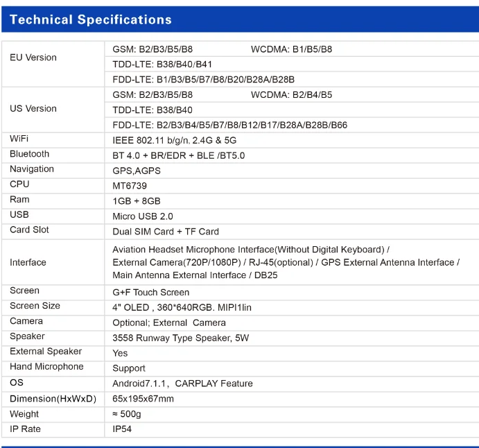Select the Camera row label
The image size is (479, 448).
click(x=26, y=321)
